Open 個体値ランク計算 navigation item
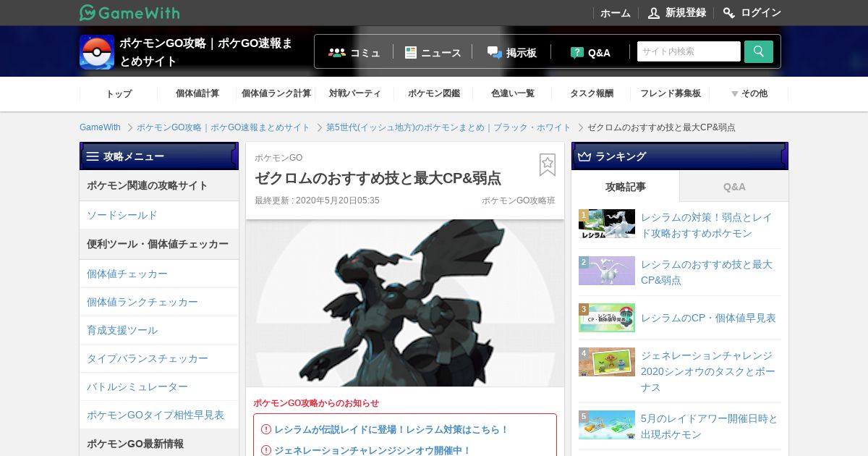This screenshot has height=456, width=868. 276,93
